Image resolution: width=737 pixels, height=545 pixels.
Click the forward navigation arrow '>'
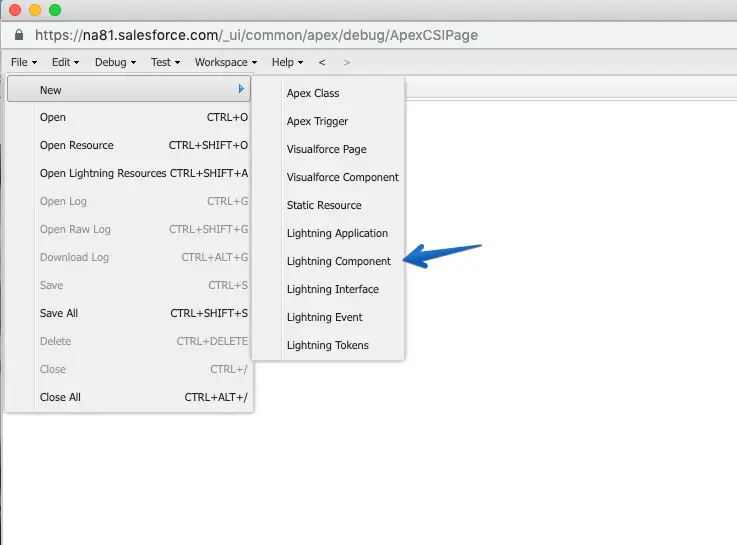coord(347,62)
